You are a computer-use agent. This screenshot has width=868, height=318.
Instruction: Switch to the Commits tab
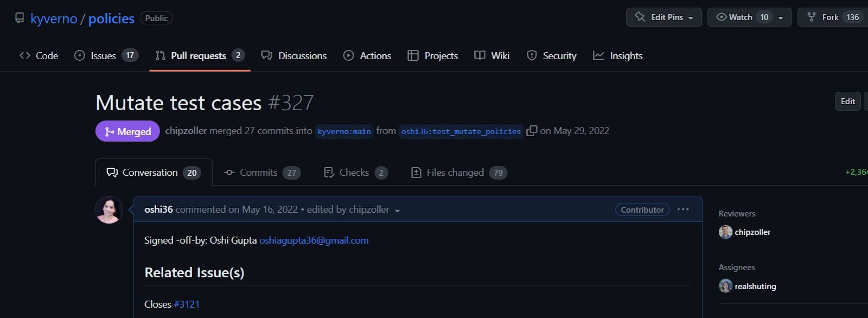point(261,173)
